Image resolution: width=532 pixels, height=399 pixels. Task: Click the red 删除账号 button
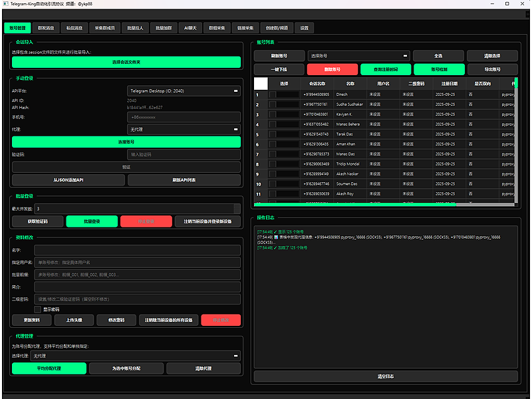tap(332, 69)
